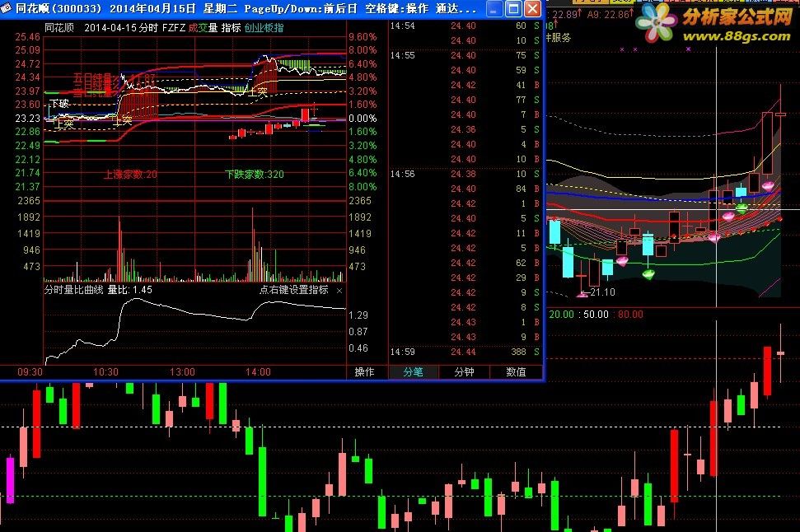Select the 14:56 time entry in the tick list
This screenshot has height=532, width=800.
(x=402, y=174)
